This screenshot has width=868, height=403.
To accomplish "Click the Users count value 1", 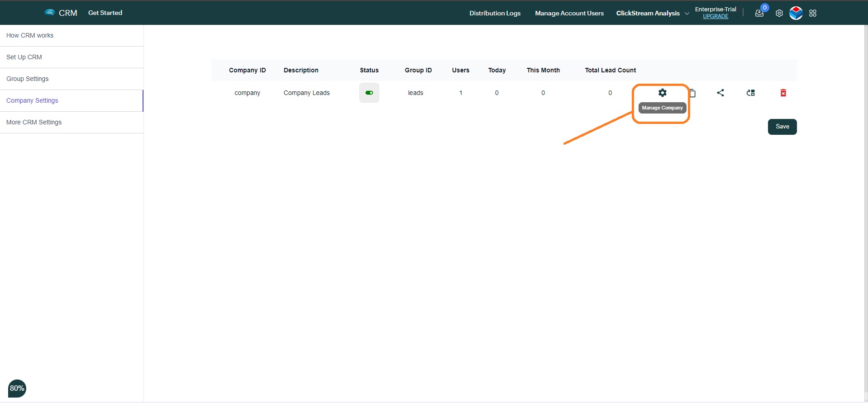I will click(x=461, y=93).
